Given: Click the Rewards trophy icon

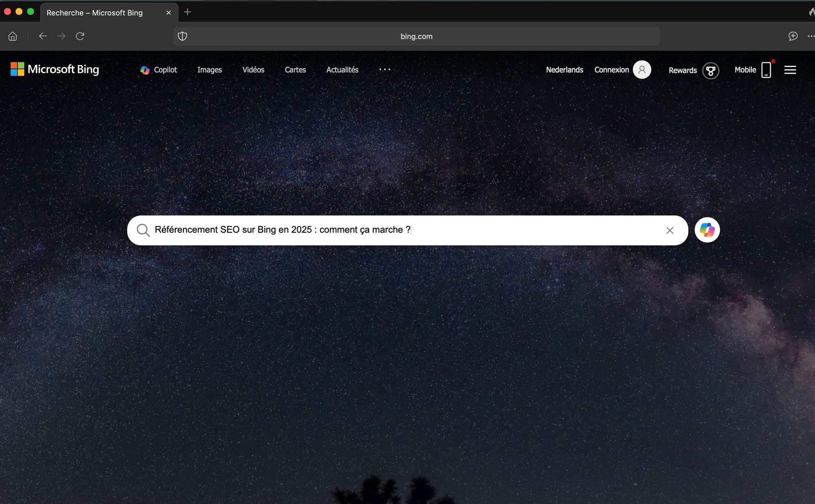Looking at the screenshot, I should (710, 70).
